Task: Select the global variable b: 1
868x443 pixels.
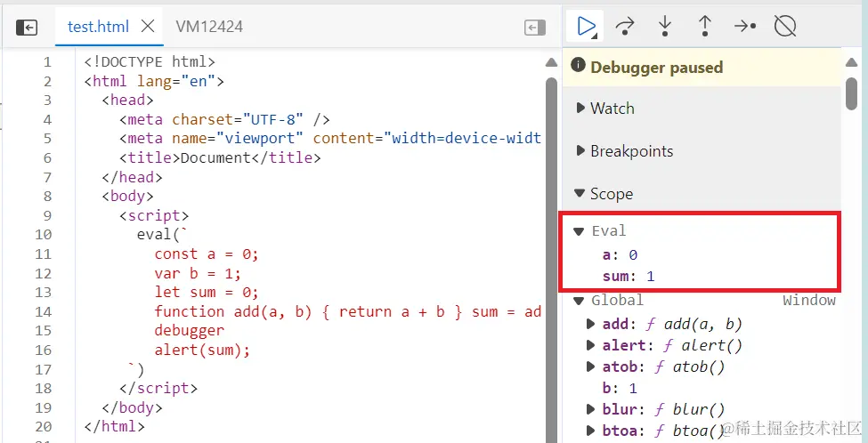Action: pyautogui.click(x=620, y=388)
